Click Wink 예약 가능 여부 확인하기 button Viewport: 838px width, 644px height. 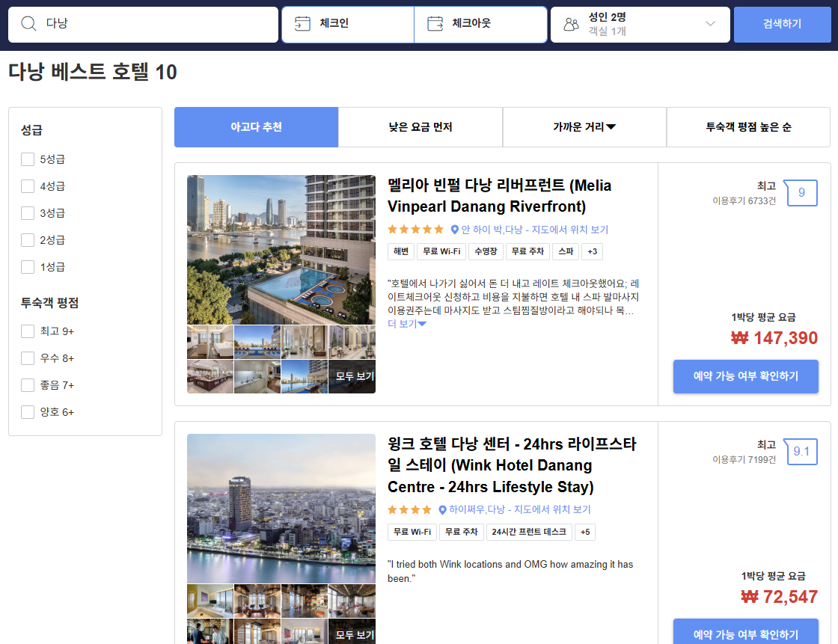click(x=745, y=632)
